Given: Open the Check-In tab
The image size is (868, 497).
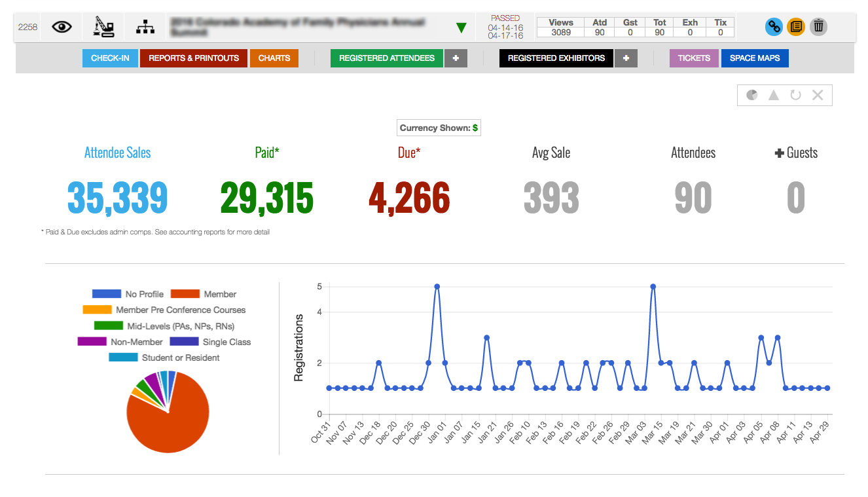Looking at the screenshot, I should [x=110, y=58].
